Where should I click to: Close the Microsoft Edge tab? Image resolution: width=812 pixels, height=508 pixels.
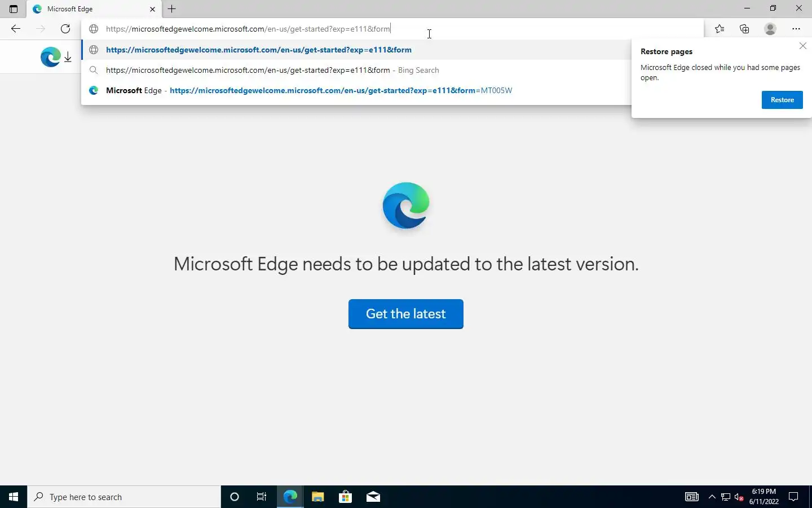(152, 9)
